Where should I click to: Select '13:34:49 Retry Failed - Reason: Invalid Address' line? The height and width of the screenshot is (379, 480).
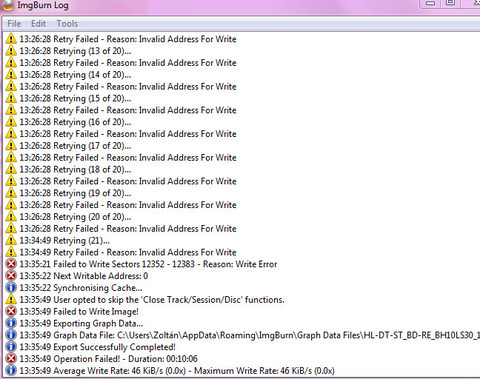click(x=128, y=252)
